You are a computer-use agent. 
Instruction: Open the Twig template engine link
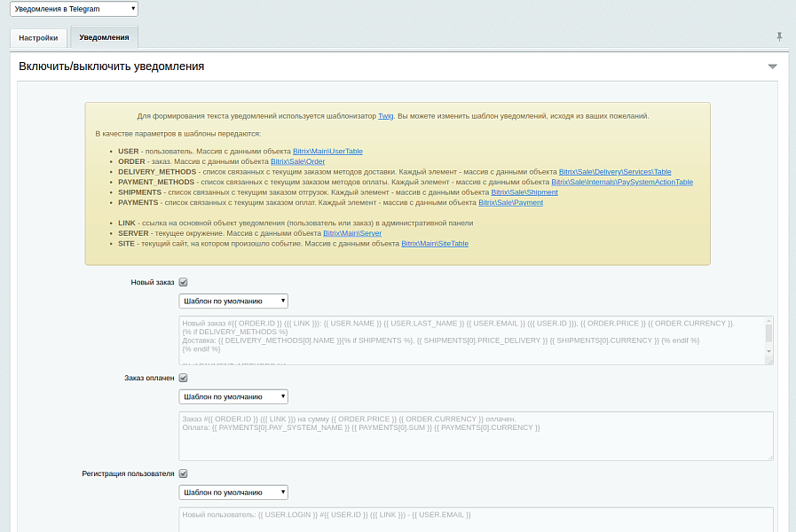tap(385, 116)
